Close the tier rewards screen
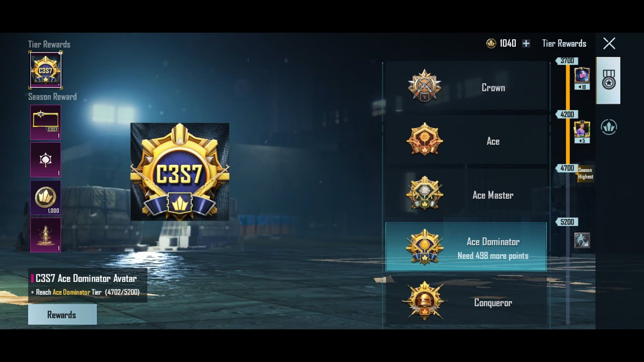 [609, 44]
